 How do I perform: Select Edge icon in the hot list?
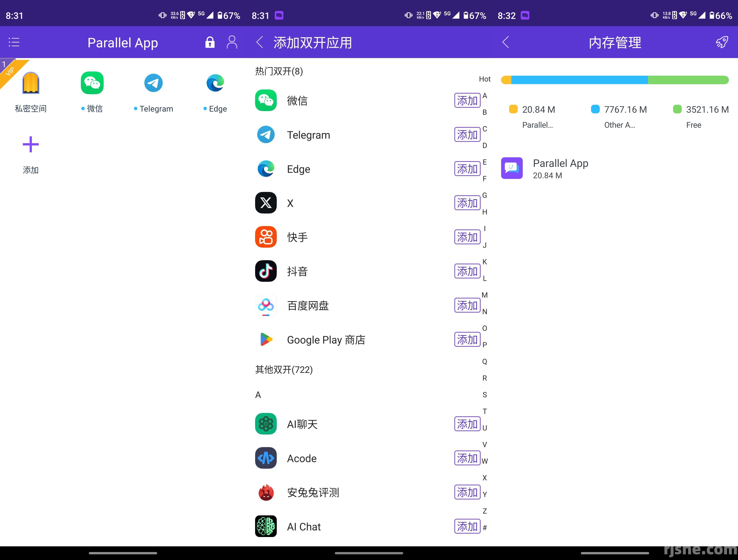(x=266, y=169)
